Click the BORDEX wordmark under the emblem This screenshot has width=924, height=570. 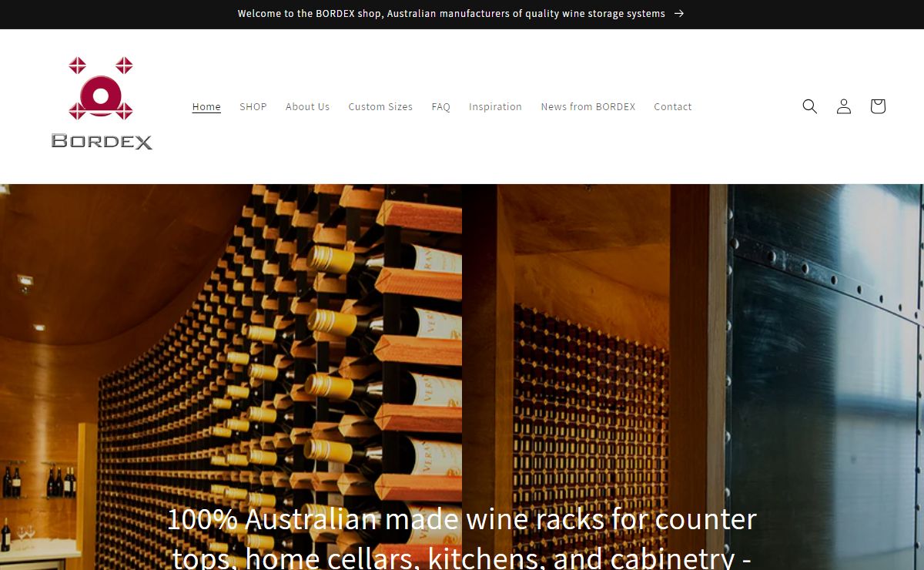click(x=102, y=141)
